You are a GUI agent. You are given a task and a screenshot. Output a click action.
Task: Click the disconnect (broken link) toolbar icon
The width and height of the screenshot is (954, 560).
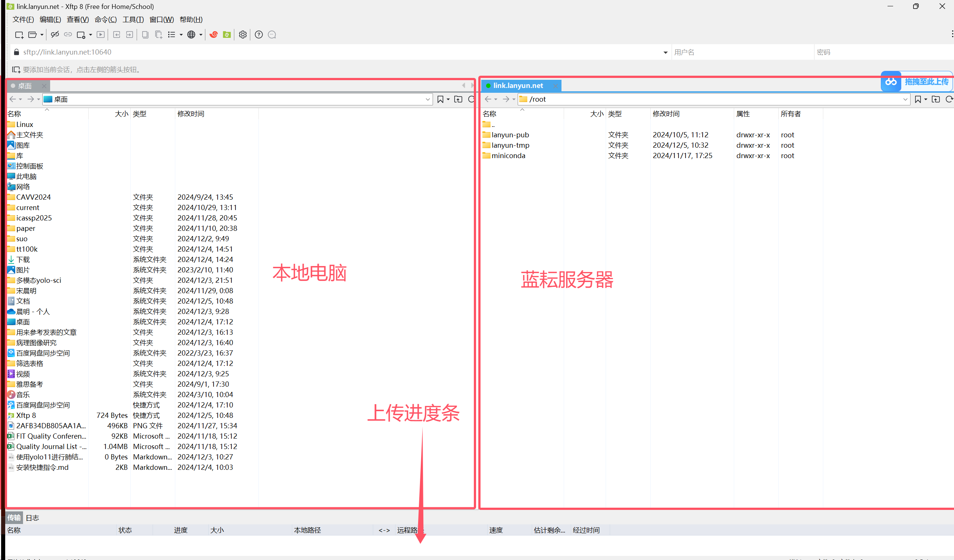pos(55,35)
